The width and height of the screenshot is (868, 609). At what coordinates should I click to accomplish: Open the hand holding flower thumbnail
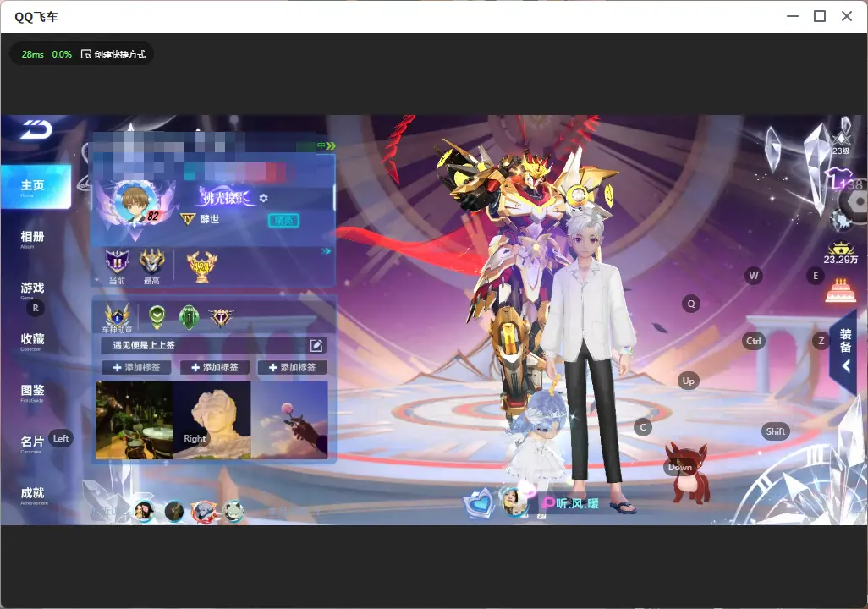(x=289, y=420)
